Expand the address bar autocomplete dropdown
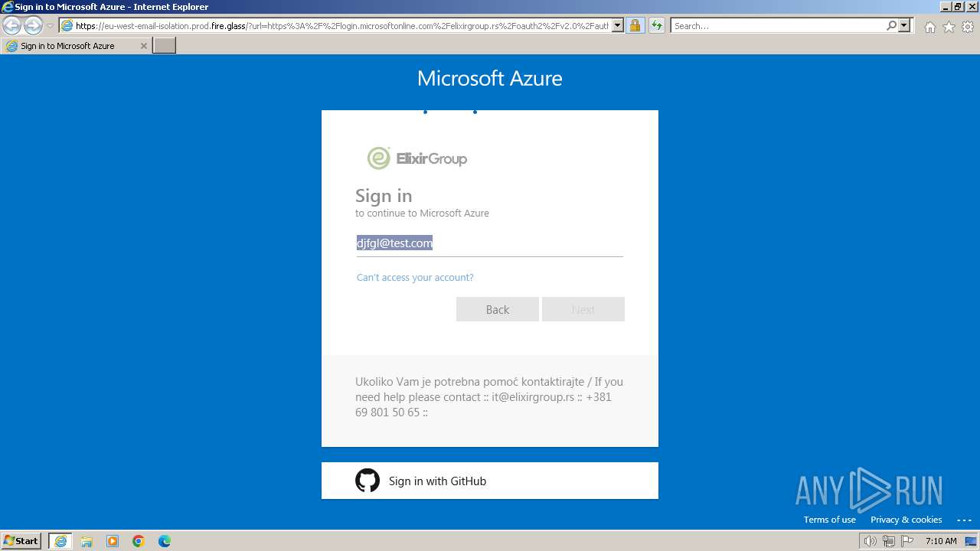The width and height of the screenshot is (980, 551). pos(618,26)
